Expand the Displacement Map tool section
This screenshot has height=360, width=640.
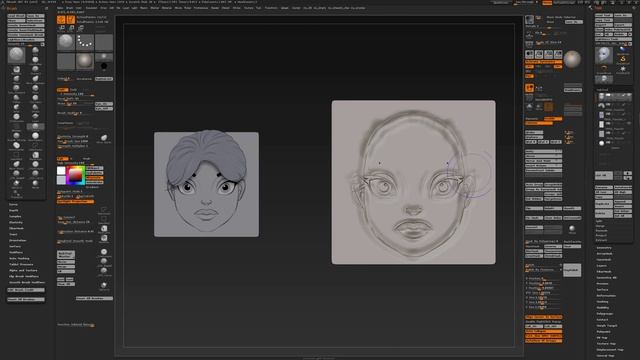[610, 350]
